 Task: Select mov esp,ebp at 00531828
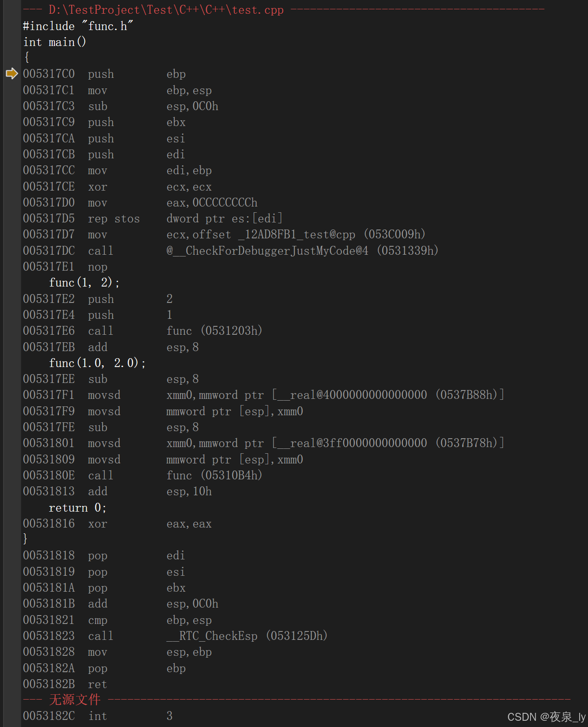coord(117,652)
